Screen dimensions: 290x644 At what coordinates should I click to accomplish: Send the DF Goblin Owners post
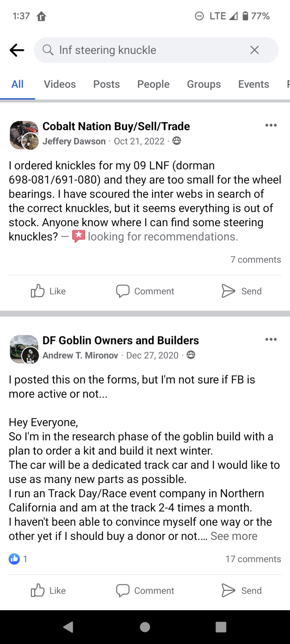coord(241,590)
